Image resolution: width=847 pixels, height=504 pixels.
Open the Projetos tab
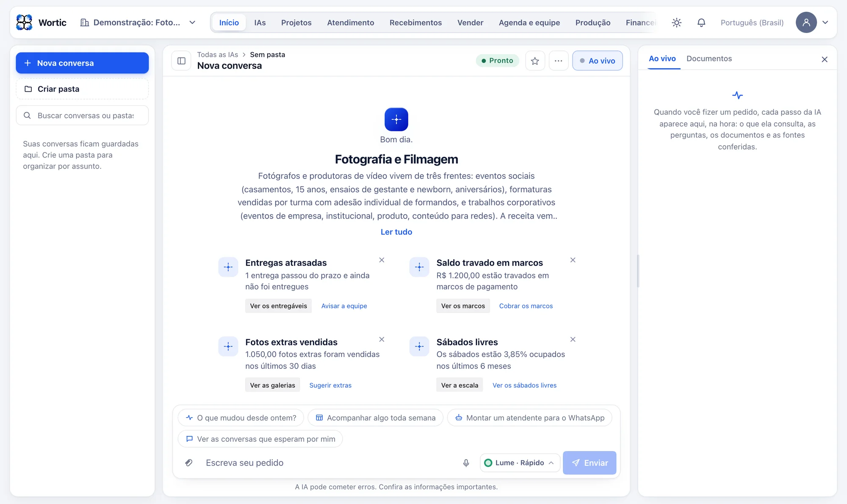click(296, 22)
